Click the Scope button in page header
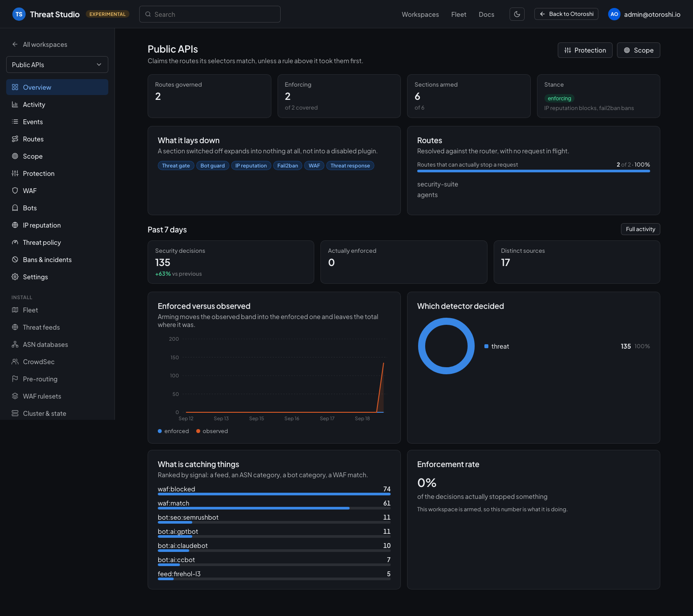The width and height of the screenshot is (693, 616). (638, 50)
